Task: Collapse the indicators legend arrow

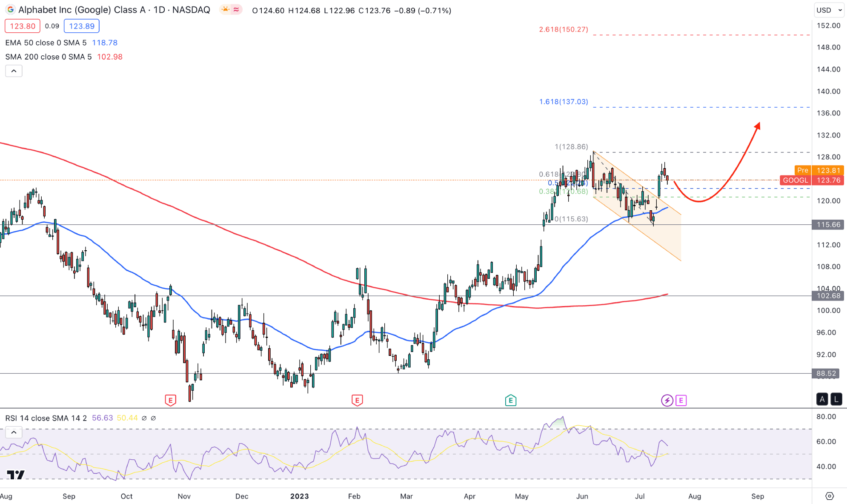Action: [x=14, y=71]
